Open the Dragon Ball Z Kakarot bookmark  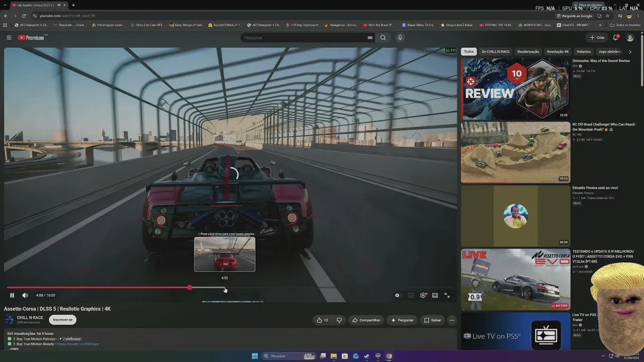click(457, 25)
